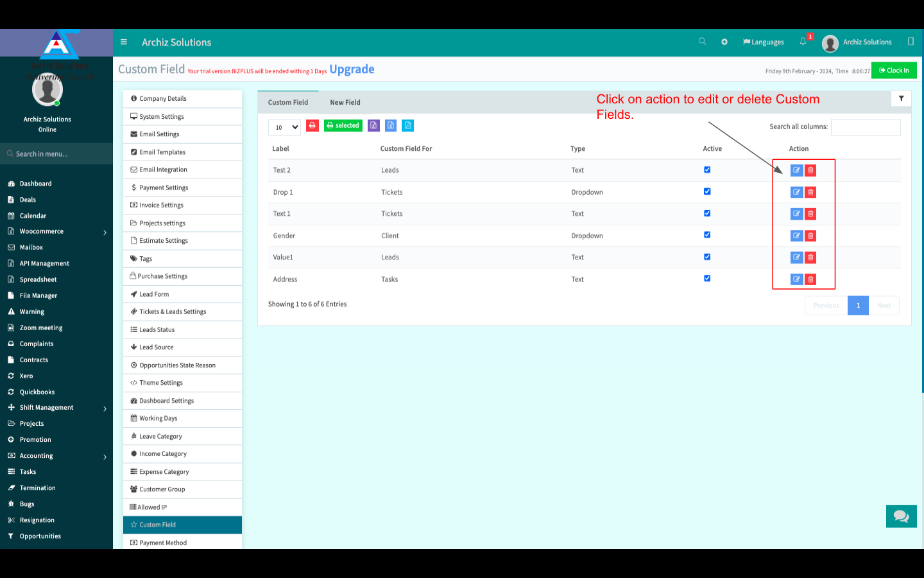Screen dimensions: 924x578
Task: Click the green print selected button
Action: point(343,126)
